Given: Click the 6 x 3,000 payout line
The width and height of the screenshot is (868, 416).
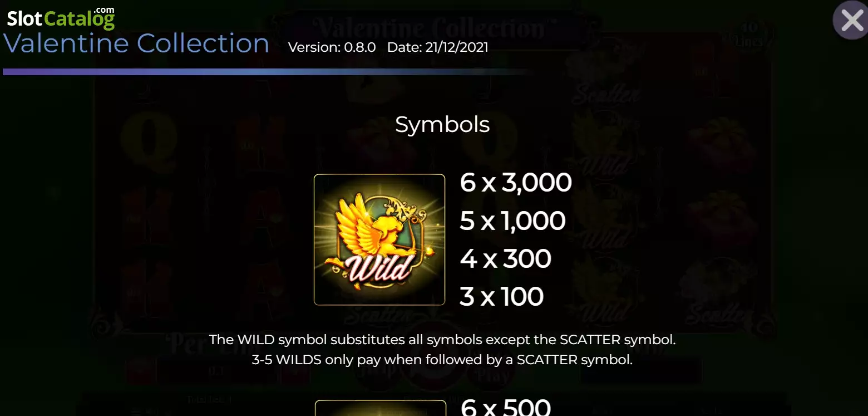Looking at the screenshot, I should coord(516,183).
